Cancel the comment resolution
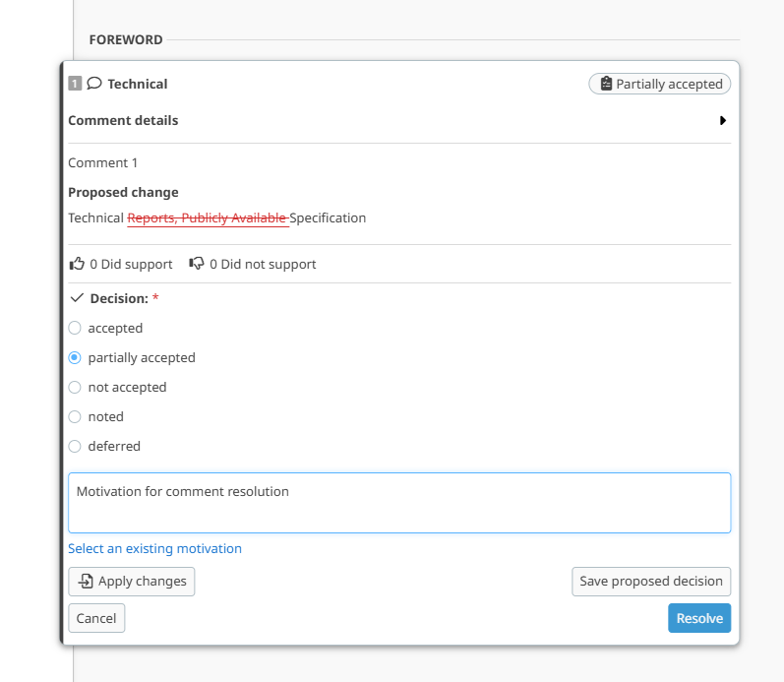 96,618
